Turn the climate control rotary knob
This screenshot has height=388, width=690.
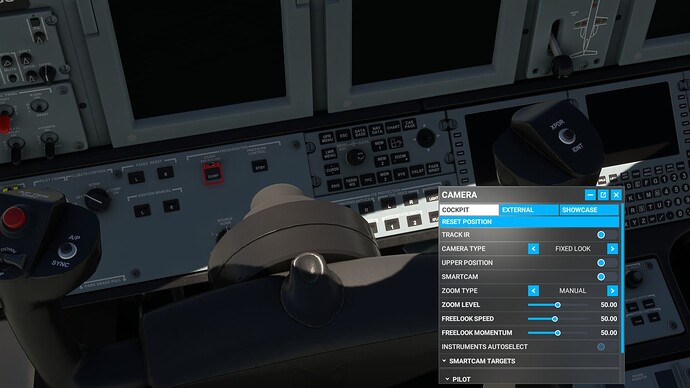coord(97,199)
